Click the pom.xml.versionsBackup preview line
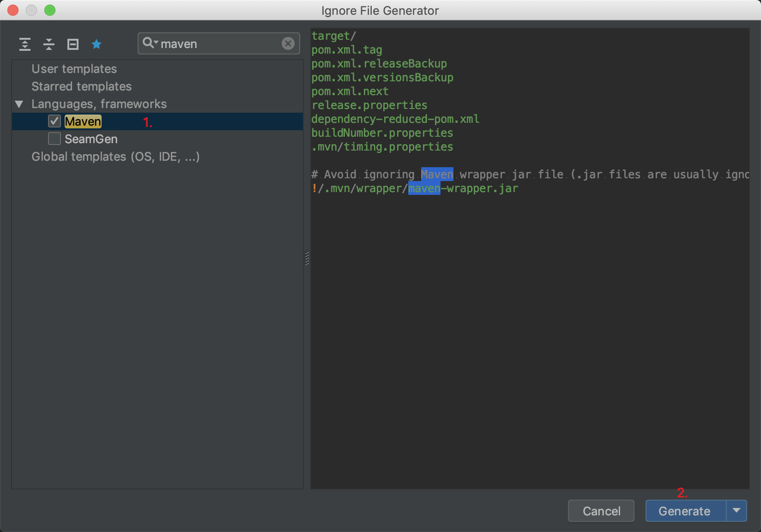Viewport: 761px width, 532px height. coord(382,78)
